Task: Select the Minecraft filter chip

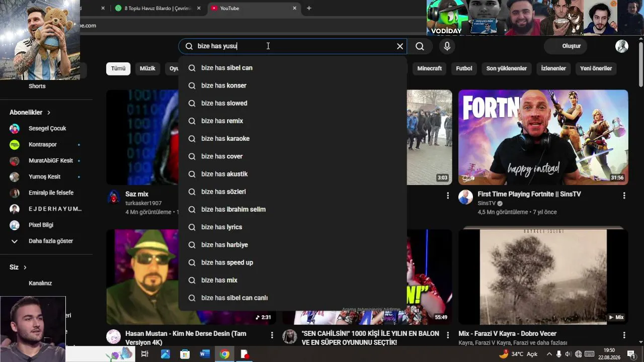Action: click(x=430, y=68)
